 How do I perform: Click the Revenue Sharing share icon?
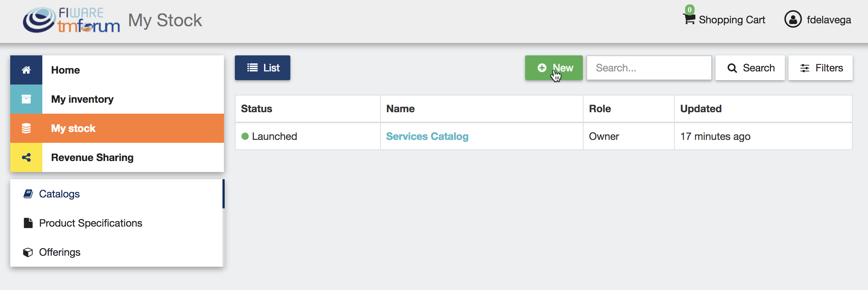tap(26, 157)
